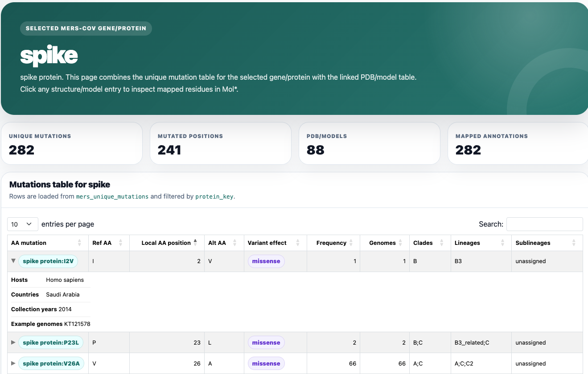
Task: Select the Homo sapiens host value
Action: coord(65,280)
